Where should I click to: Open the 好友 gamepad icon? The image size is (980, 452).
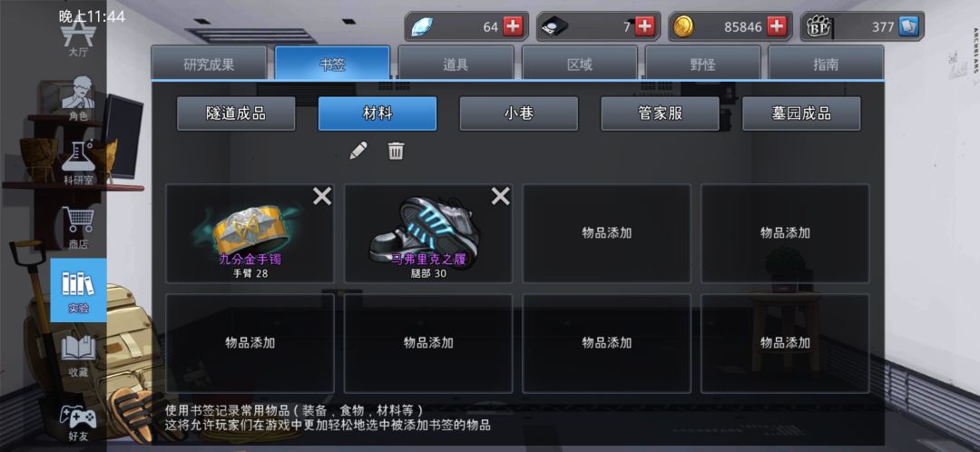coord(78,421)
